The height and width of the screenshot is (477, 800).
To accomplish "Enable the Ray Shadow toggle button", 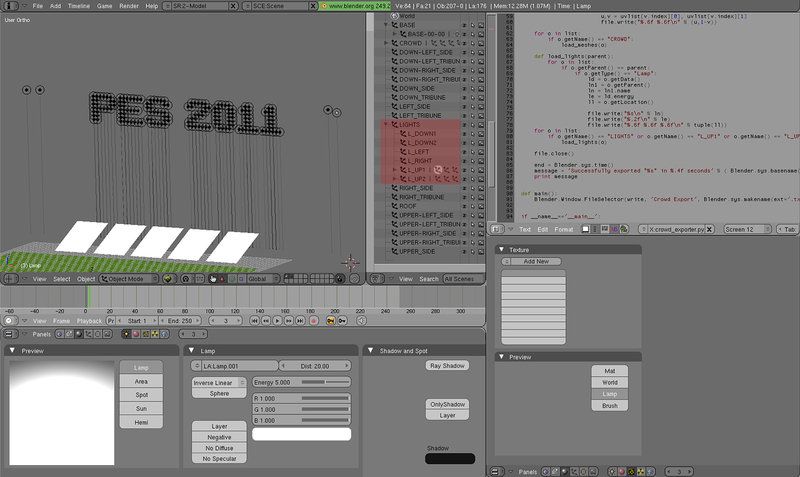I will click(x=447, y=366).
